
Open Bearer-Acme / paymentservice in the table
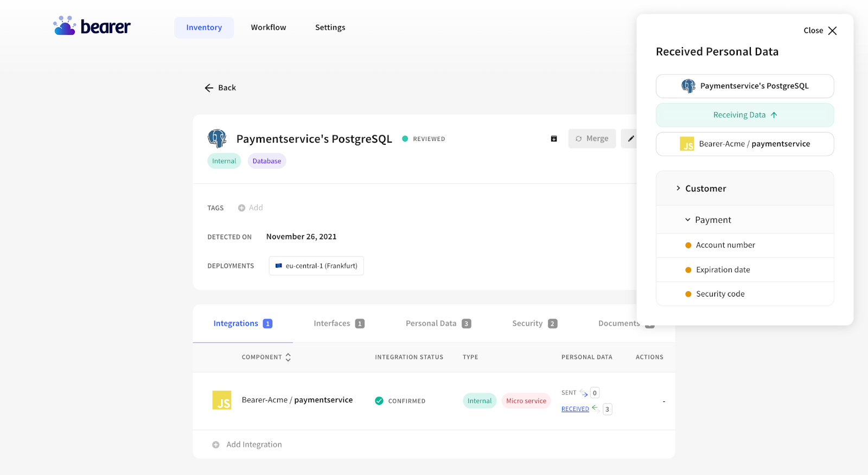pos(297,400)
